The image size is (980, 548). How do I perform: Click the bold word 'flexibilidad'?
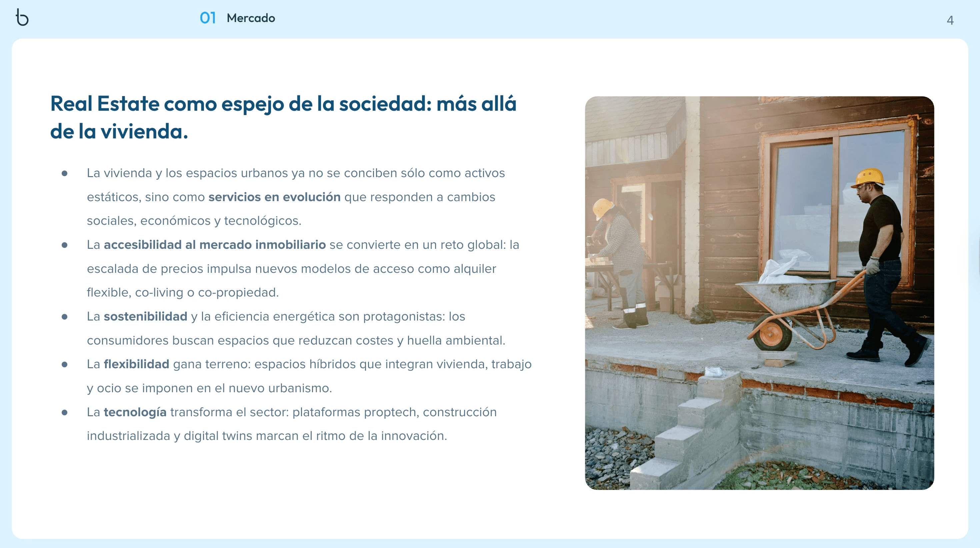click(x=136, y=364)
